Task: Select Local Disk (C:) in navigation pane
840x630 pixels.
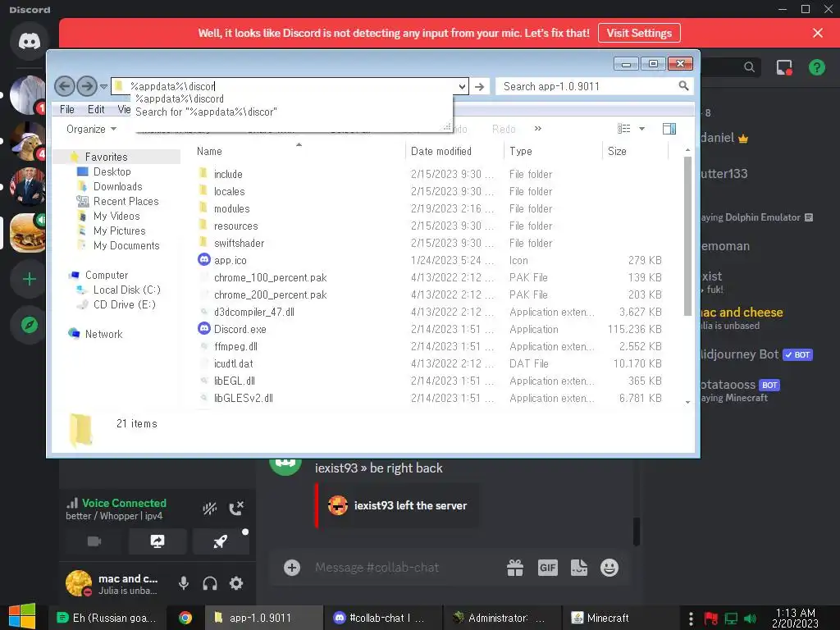Action: (x=126, y=290)
